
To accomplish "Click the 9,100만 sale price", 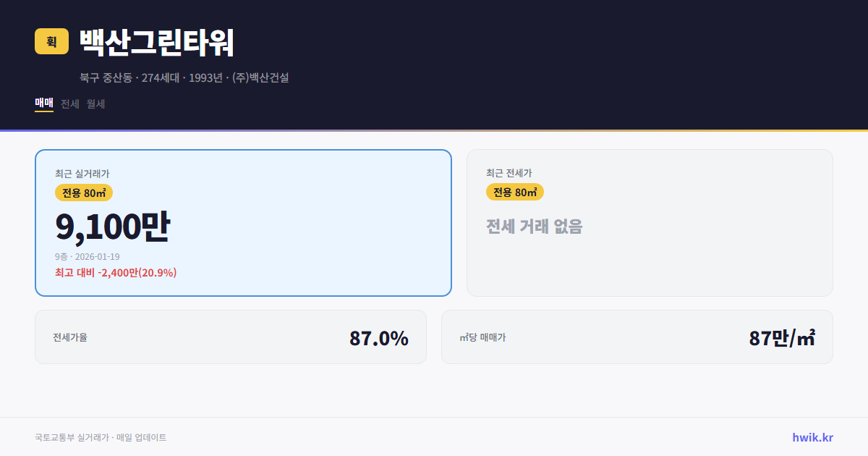I will 114,225.
